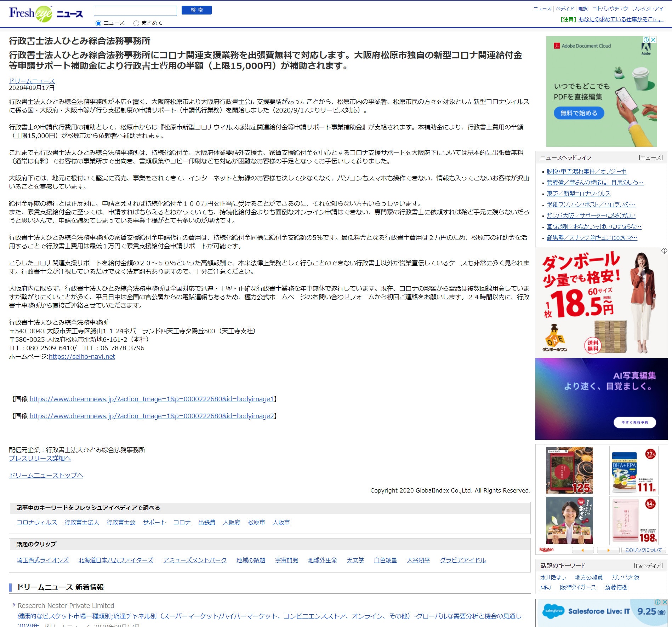
Task: Select the ニュース radio button
Action: click(98, 23)
